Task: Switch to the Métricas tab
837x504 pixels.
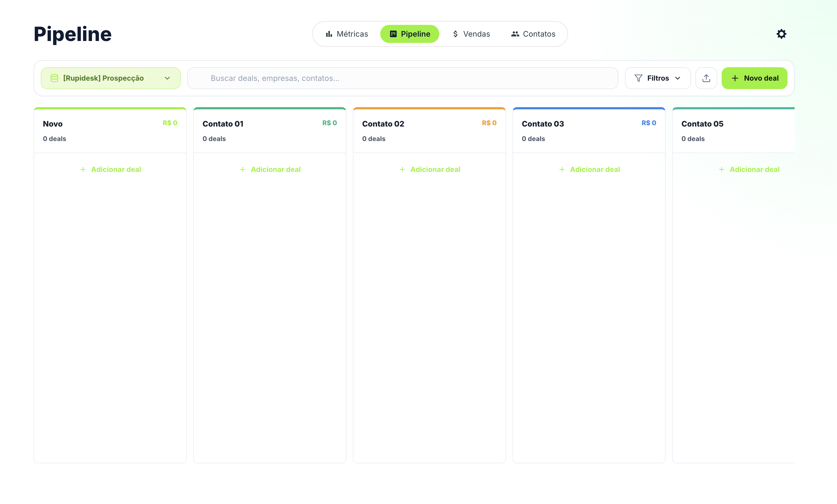Action: (347, 34)
